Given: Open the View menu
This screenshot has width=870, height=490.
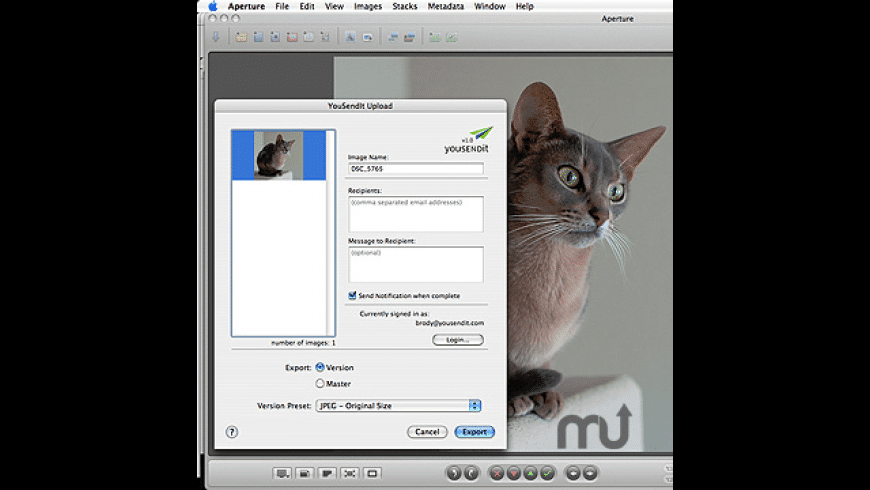Looking at the screenshot, I should point(334,6).
